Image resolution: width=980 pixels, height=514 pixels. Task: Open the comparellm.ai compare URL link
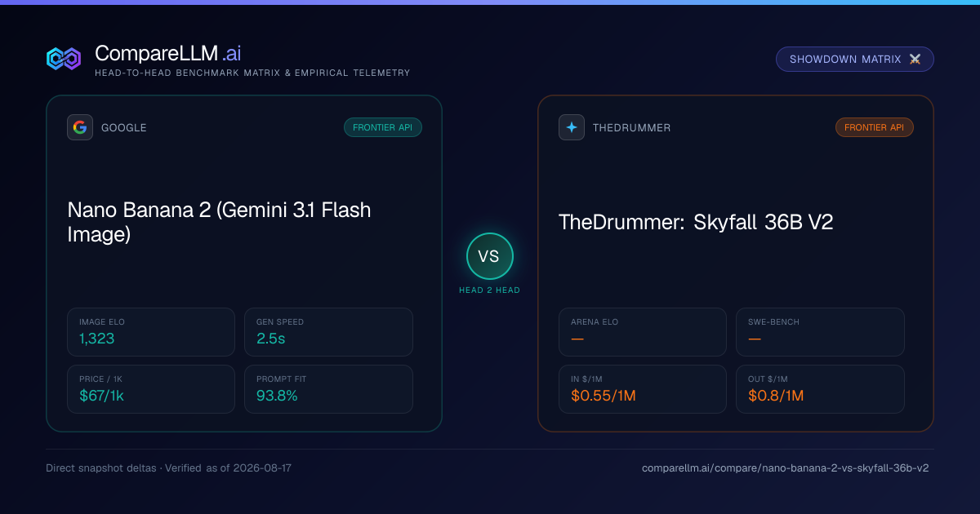click(786, 468)
